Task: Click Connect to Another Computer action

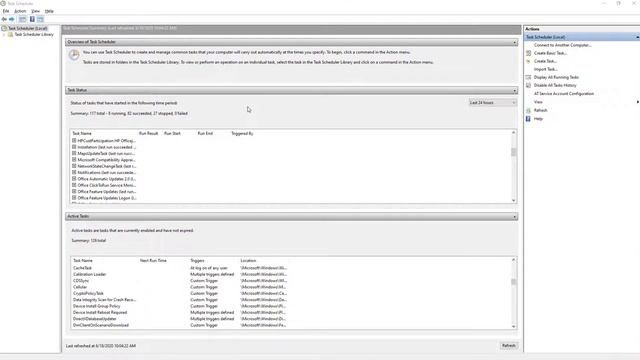Action: tap(562, 45)
